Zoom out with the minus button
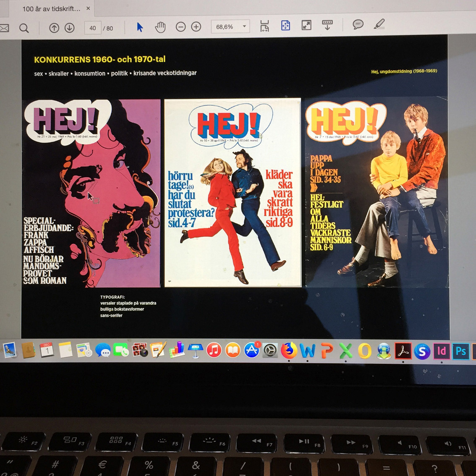The height and width of the screenshot is (476, 476). [x=180, y=27]
